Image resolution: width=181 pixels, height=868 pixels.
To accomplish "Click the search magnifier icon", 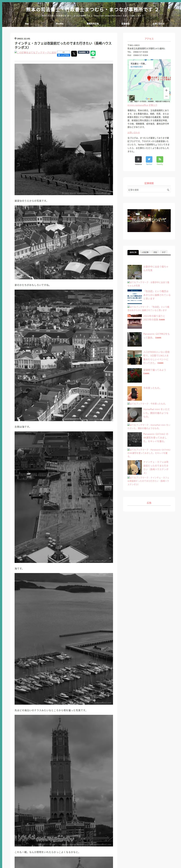I will tap(168, 190).
